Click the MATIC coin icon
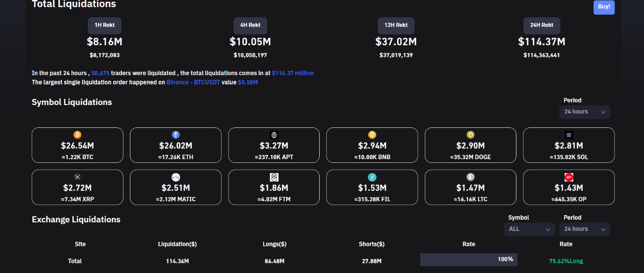 [x=176, y=177]
